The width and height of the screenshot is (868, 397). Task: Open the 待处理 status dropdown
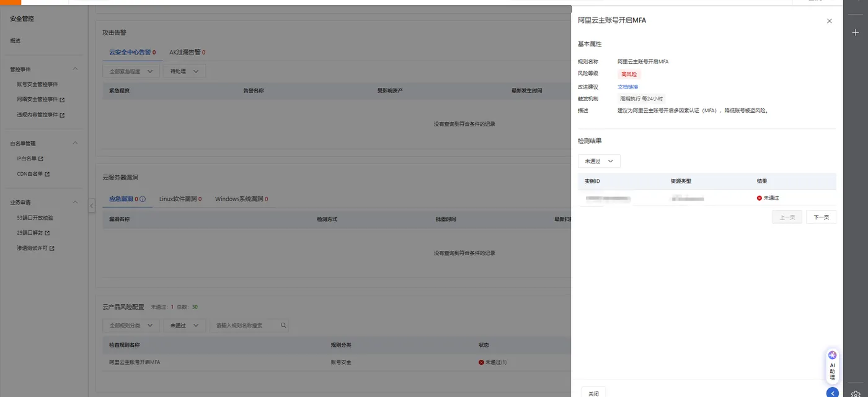(x=184, y=71)
